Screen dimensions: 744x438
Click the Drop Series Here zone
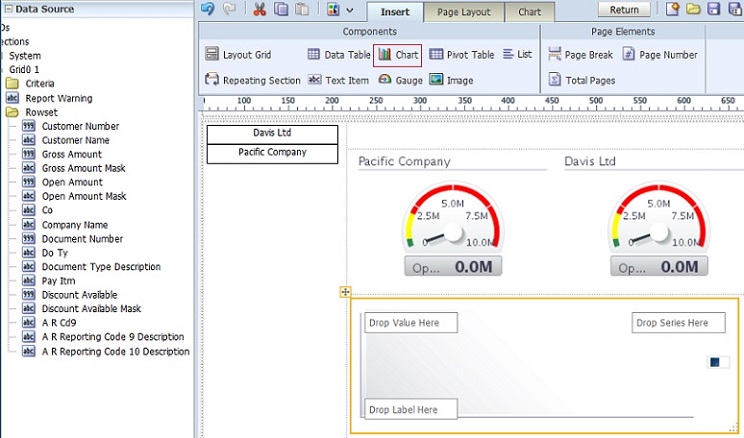679,323
